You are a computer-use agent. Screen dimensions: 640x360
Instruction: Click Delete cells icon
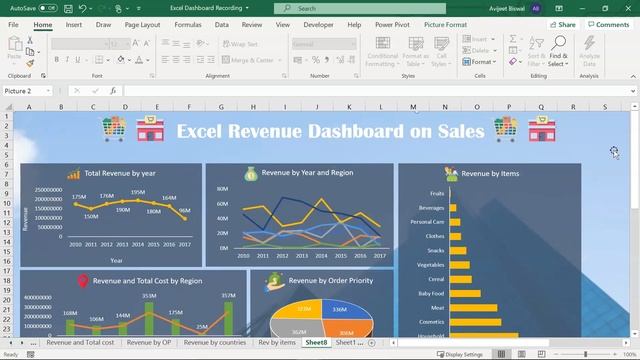pyautogui.click(x=467, y=50)
